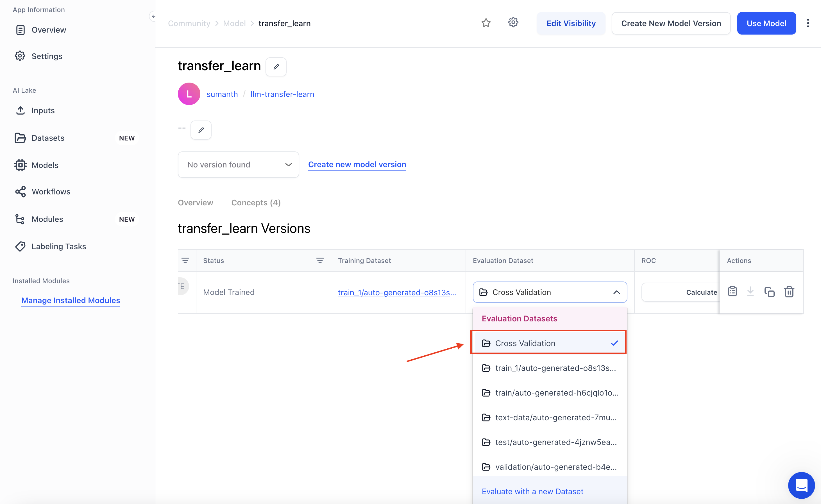Open the No version found dropdown
The width and height of the screenshot is (821, 504).
pyautogui.click(x=238, y=165)
